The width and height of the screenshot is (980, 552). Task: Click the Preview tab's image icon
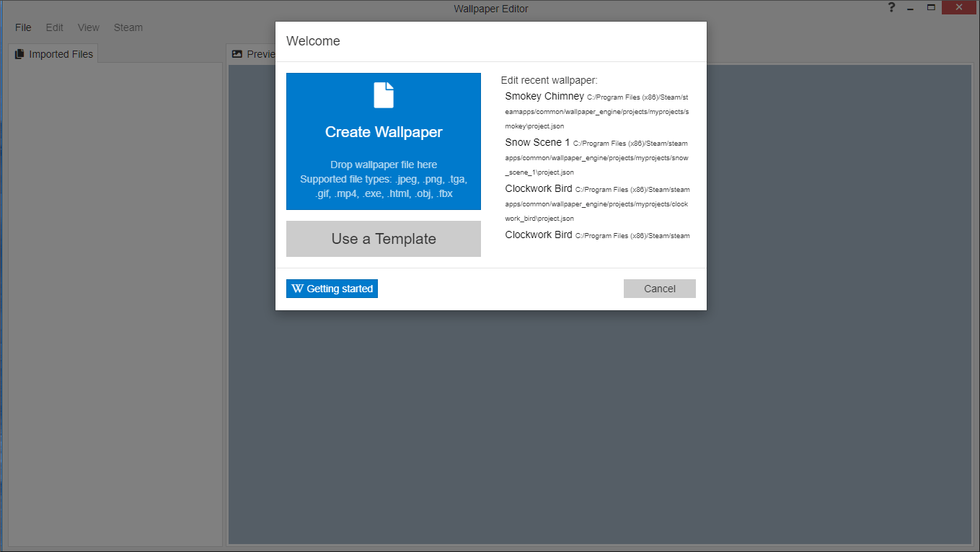point(237,54)
